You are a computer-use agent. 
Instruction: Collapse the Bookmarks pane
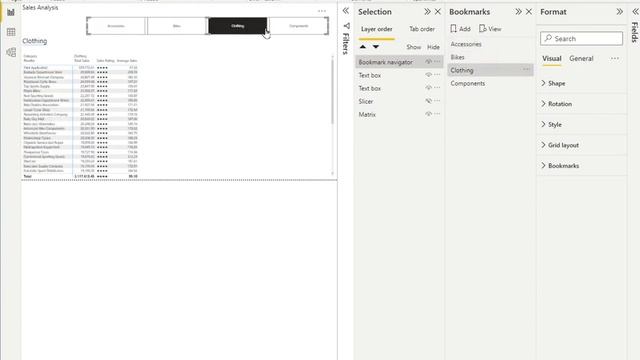pos(518,12)
